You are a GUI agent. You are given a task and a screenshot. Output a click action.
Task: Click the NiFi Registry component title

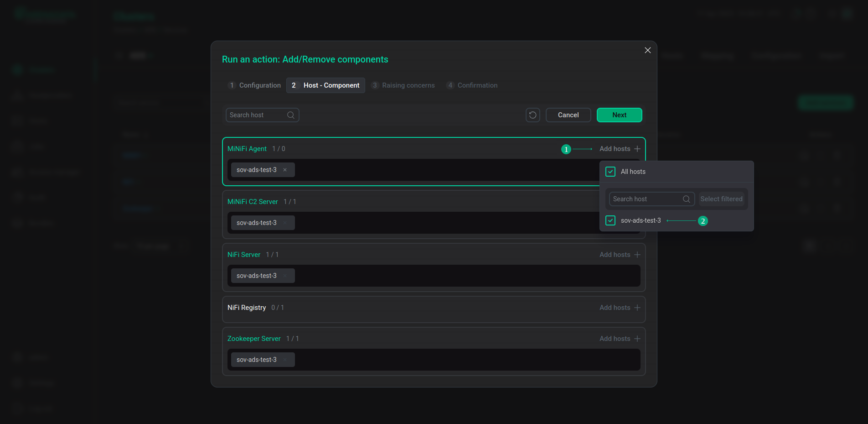247,308
